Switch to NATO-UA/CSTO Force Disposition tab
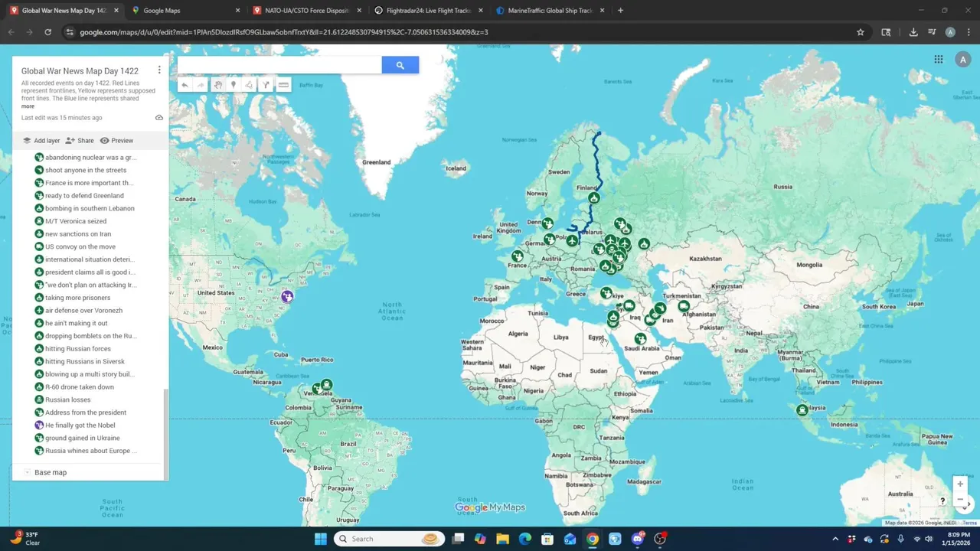This screenshot has height=551, width=980. 306,11
